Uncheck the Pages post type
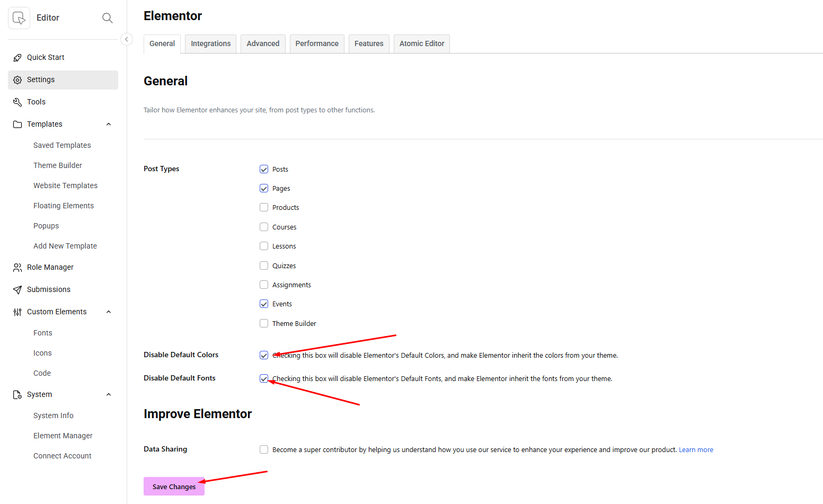This screenshot has height=504, width=823. (x=264, y=188)
